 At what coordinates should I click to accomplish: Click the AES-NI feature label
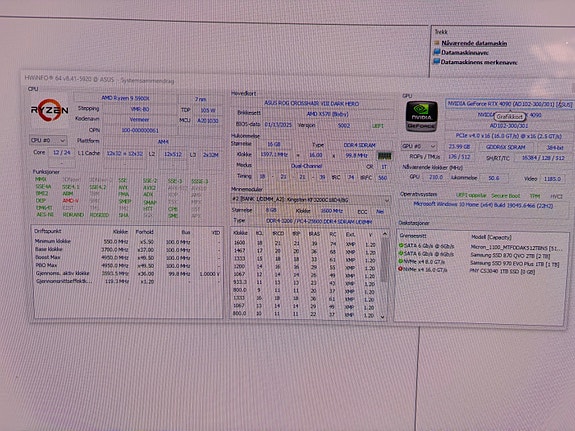click(x=45, y=214)
